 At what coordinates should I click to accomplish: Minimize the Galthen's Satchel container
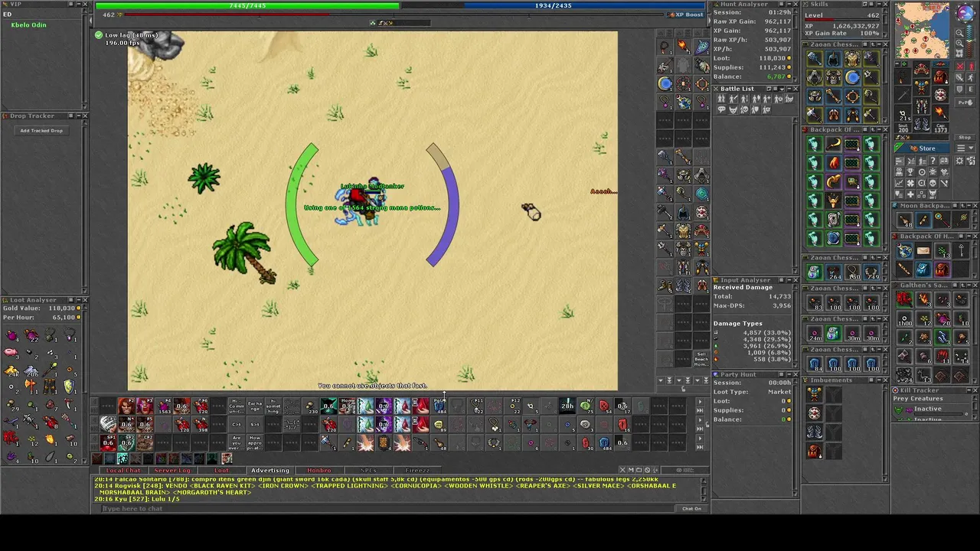tap(969, 285)
